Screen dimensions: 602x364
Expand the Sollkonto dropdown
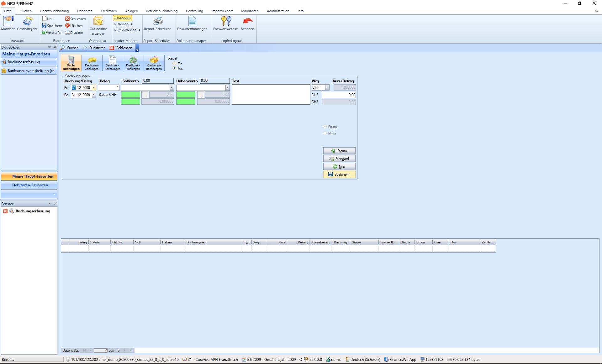pos(172,88)
